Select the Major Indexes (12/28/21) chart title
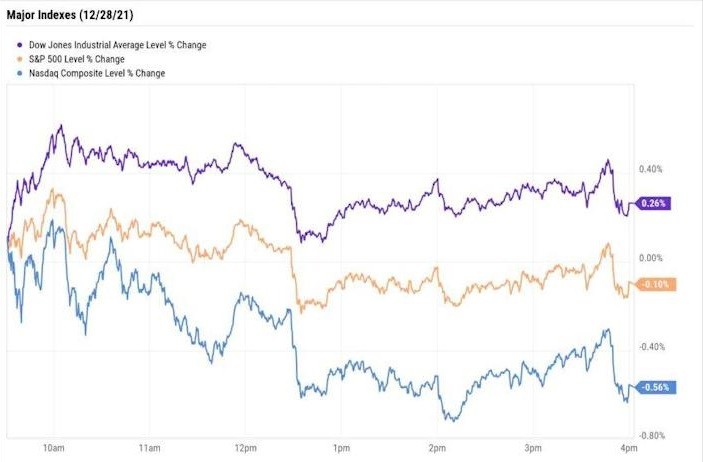 (77, 13)
